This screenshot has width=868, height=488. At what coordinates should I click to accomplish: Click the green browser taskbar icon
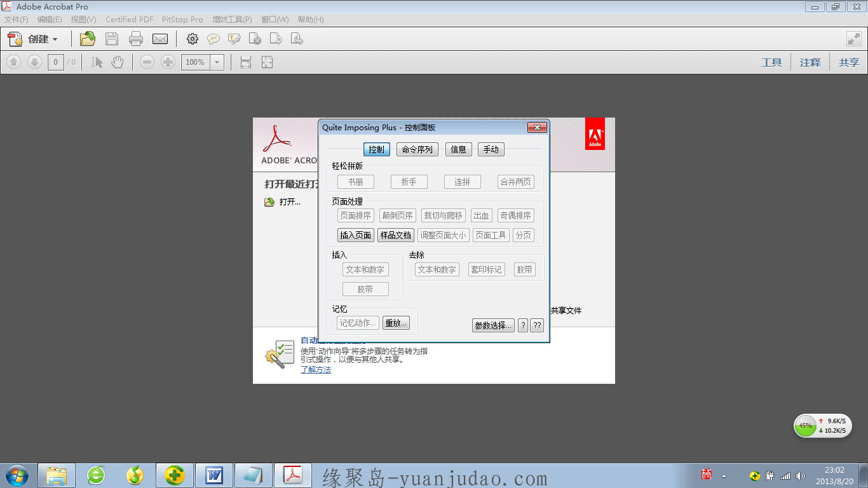pyautogui.click(x=96, y=475)
